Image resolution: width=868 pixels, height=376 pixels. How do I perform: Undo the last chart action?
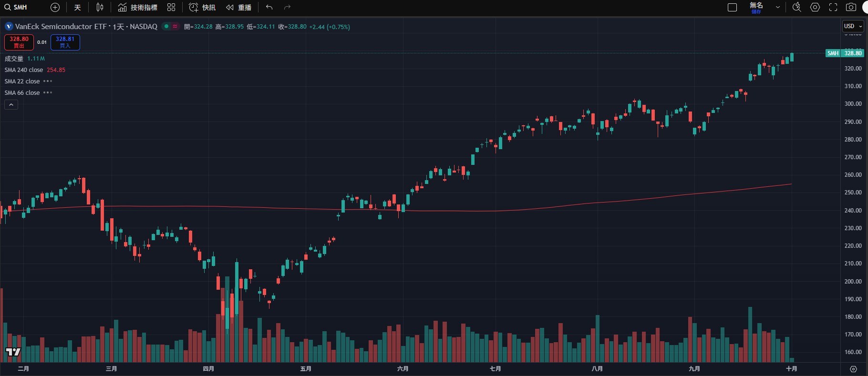click(x=269, y=7)
